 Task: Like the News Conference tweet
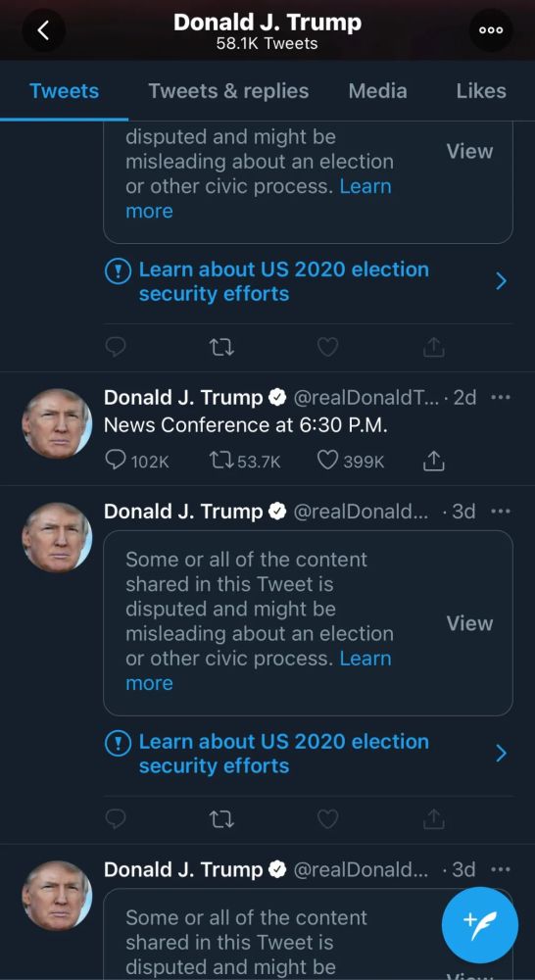(351, 462)
